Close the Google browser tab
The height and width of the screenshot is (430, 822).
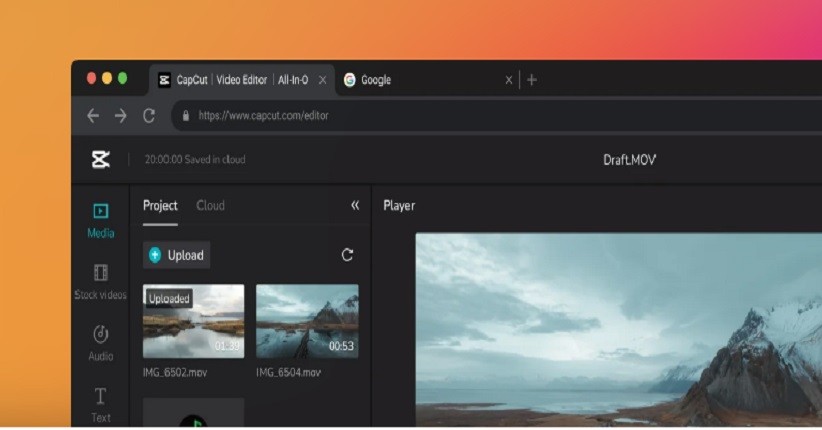coord(509,80)
